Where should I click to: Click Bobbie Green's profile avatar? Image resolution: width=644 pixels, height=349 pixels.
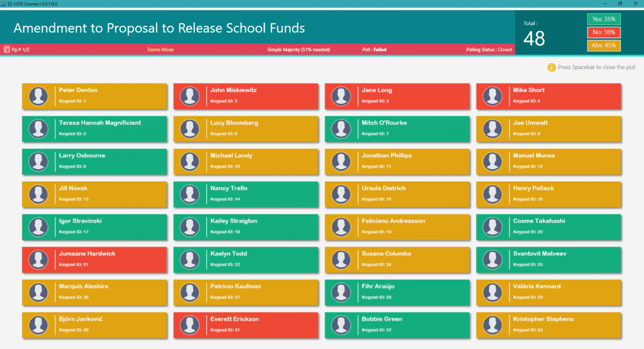tap(341, 324)
